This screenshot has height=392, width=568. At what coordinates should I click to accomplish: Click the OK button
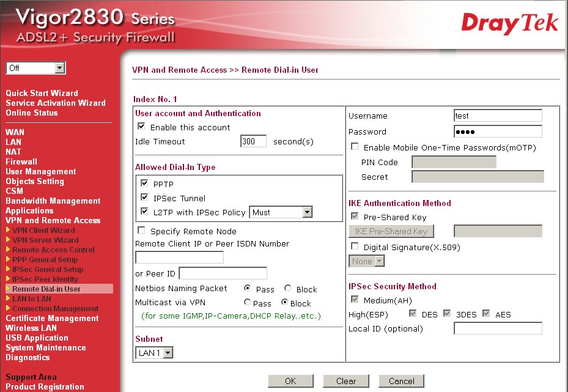point(290,381)
